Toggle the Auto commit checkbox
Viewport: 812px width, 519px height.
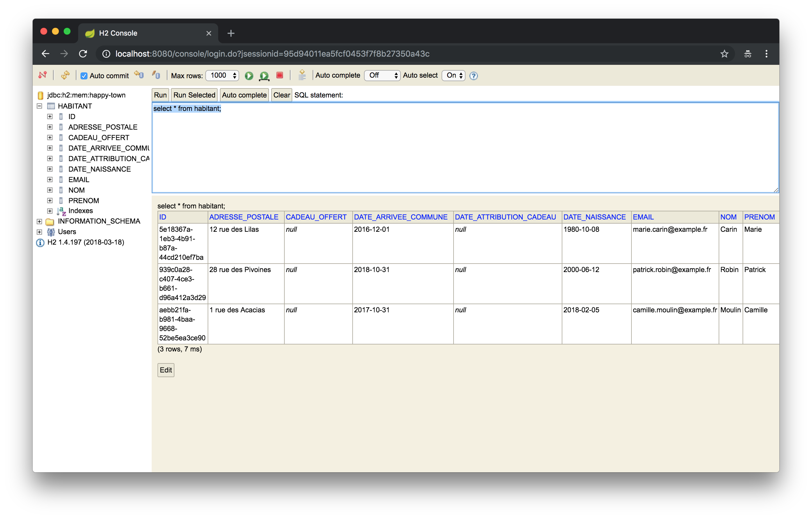(84, 76)
